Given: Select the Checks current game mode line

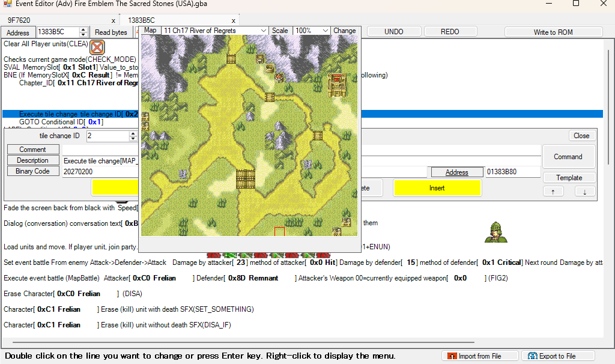Looking at the screenshot, I should [70, 59].
